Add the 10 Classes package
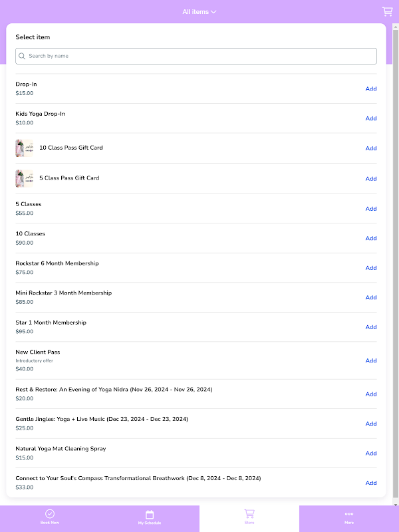 pos(371,238)
